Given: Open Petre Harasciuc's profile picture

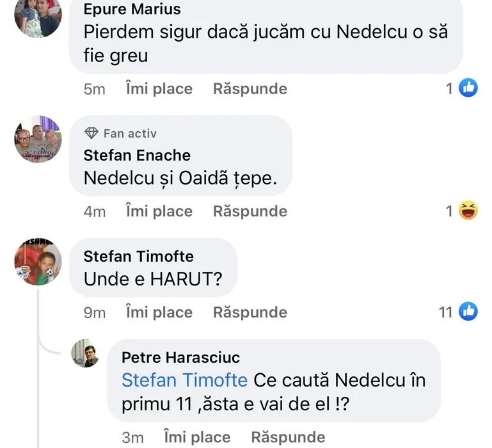Looking at the screenshot, I should click(x=86, y=353).
